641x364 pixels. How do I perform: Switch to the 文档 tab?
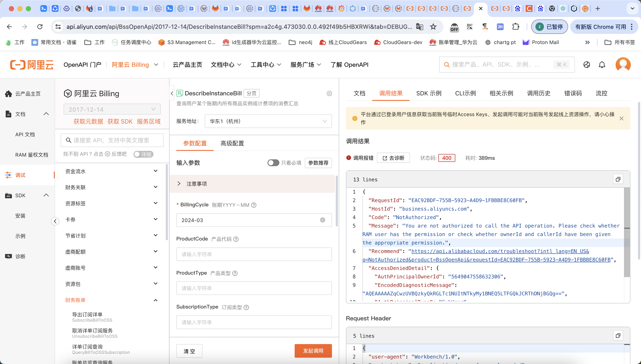coord(359,93)
